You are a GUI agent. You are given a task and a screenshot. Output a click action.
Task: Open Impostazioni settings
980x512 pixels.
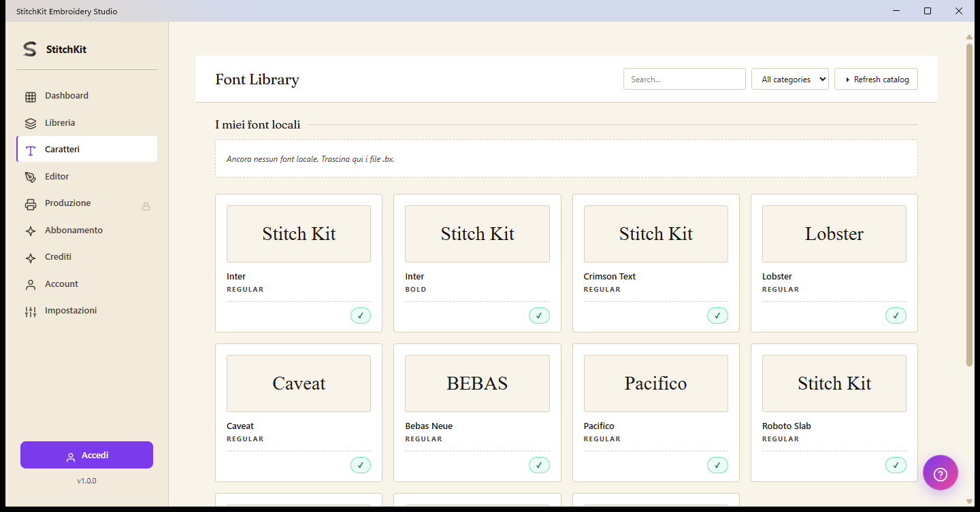[86, 311]
